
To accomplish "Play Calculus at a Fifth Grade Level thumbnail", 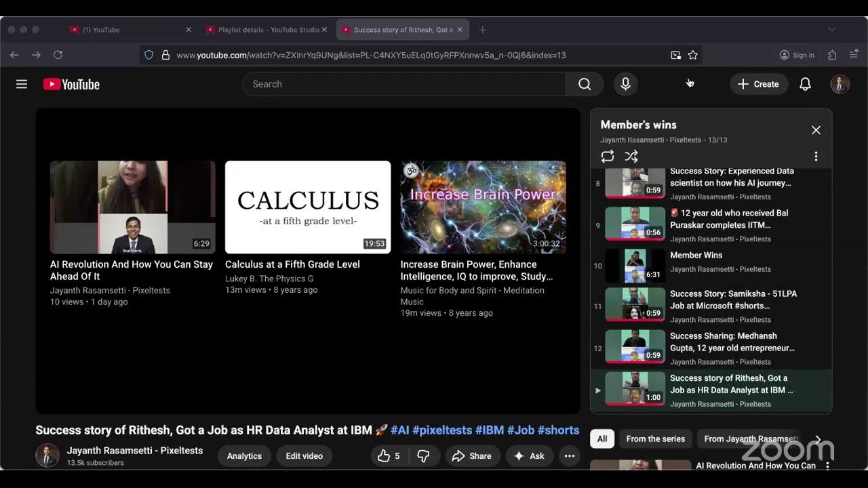I will point(308,207).
